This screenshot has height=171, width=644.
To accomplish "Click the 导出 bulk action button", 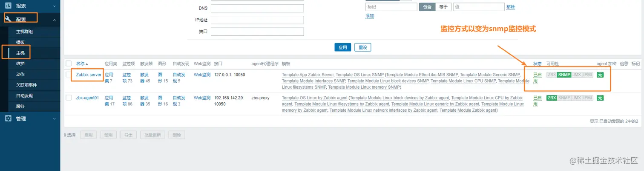I will (128, 135).
